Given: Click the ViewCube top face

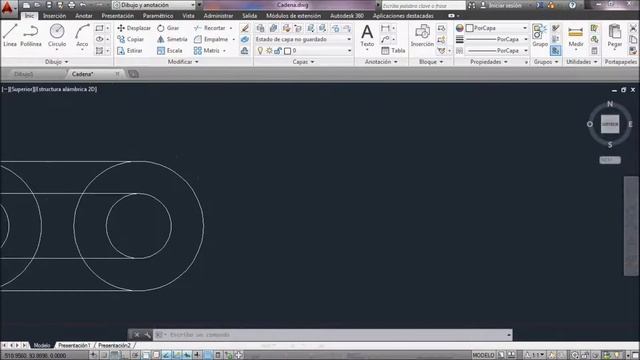Looking at the screenshot, I should pyautogui.click(x=610, y=124).
